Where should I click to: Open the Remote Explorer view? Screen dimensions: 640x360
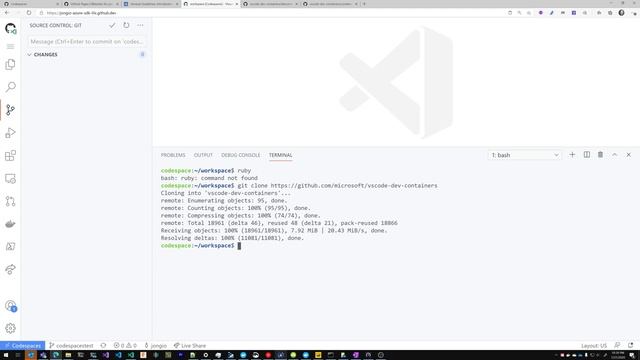10,178
